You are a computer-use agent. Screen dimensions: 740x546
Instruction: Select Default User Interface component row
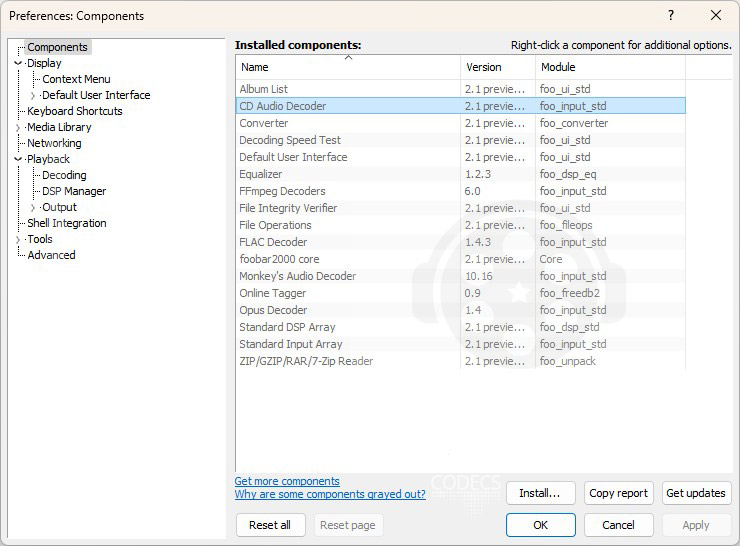click(x=461, y=157)
